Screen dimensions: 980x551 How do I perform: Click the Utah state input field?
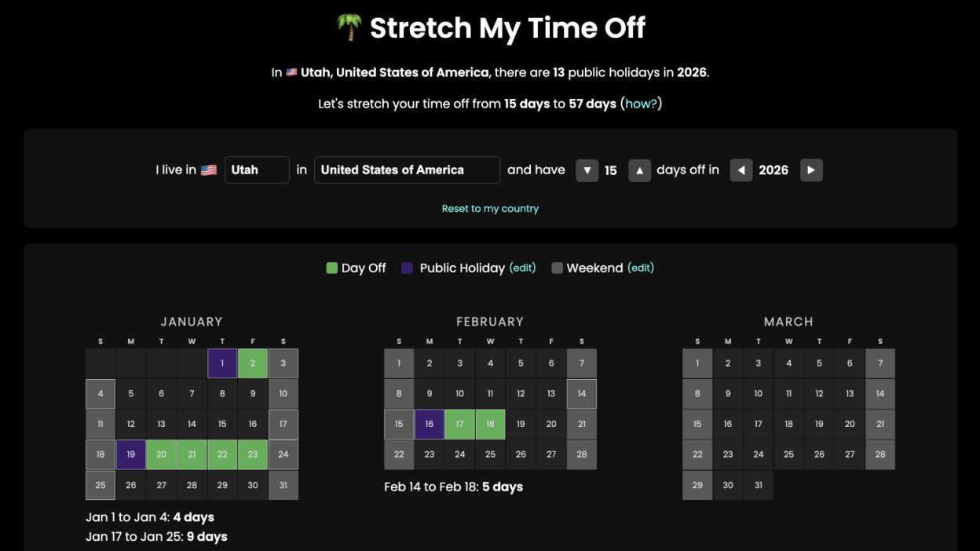point(257,170)
